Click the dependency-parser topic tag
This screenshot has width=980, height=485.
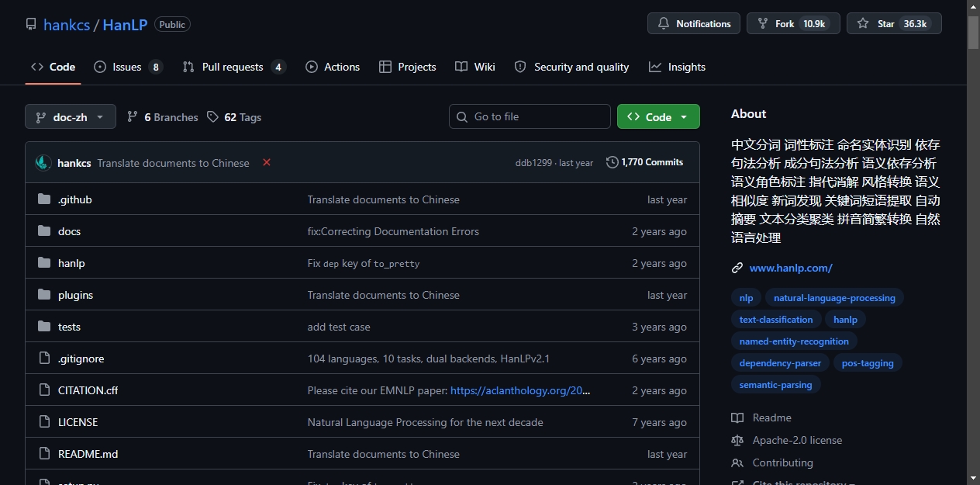(x=780, y=363)
